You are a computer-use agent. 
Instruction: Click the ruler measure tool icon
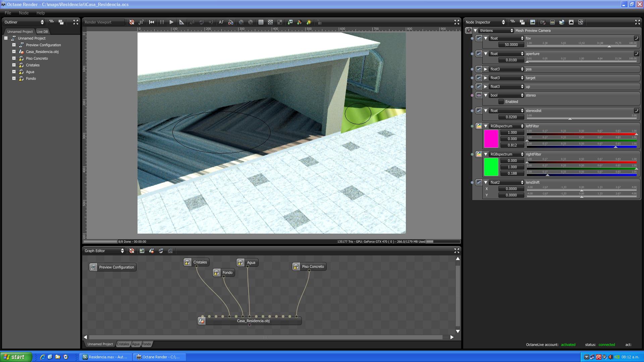pos(181,22)
